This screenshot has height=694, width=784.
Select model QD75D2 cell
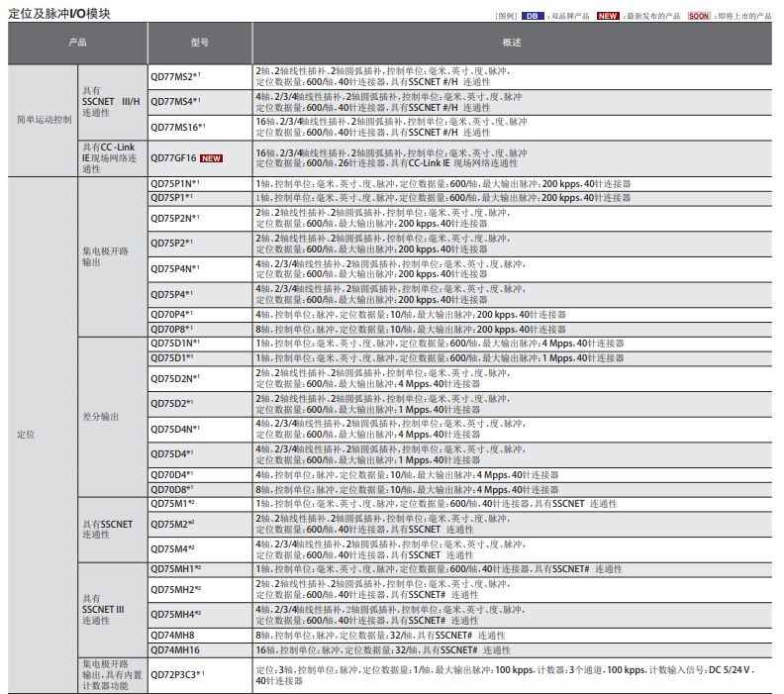pyautogui.click(x=200, y=404)
